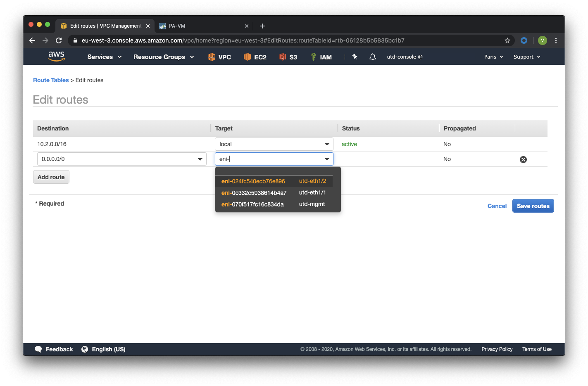Click the Cancel link
This screenshot has width=588, height=386.
coord(497,206)
